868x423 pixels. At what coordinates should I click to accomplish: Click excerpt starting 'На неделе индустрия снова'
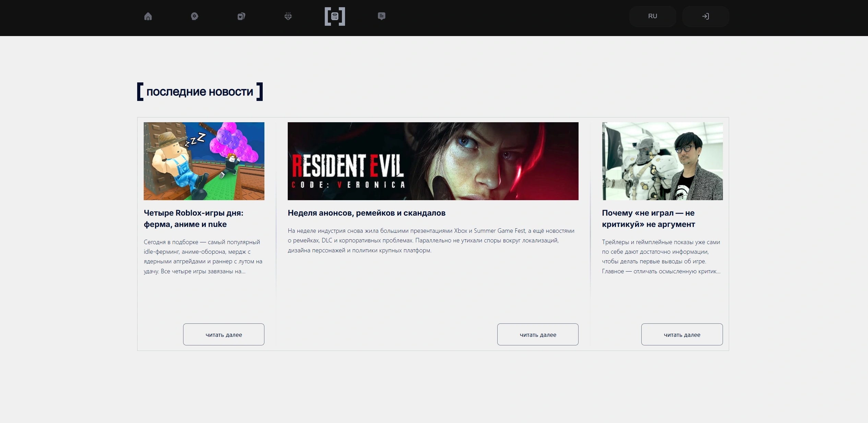point(431,240)
